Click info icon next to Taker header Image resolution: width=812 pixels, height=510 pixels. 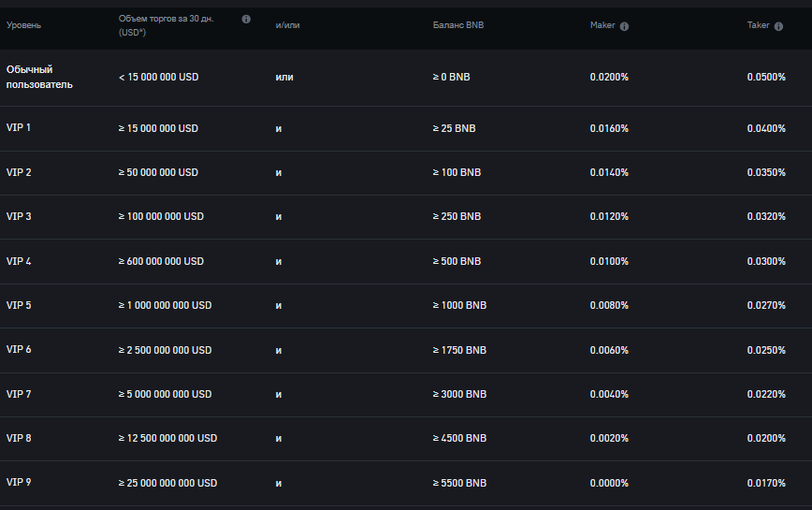coord(778,26)
